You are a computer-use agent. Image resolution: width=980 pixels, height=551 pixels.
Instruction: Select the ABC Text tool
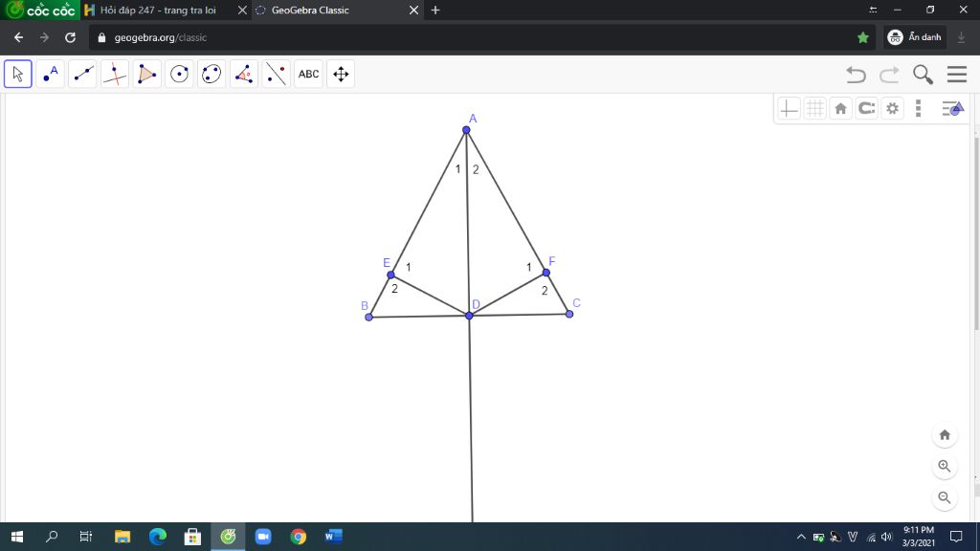pyautogui.click(x=308, y=74)
